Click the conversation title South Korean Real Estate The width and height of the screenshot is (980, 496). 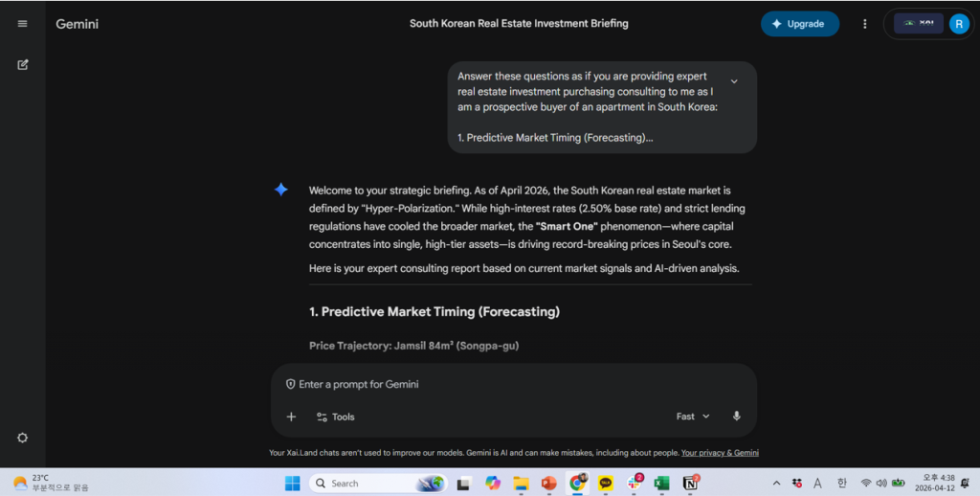point(519,23)
